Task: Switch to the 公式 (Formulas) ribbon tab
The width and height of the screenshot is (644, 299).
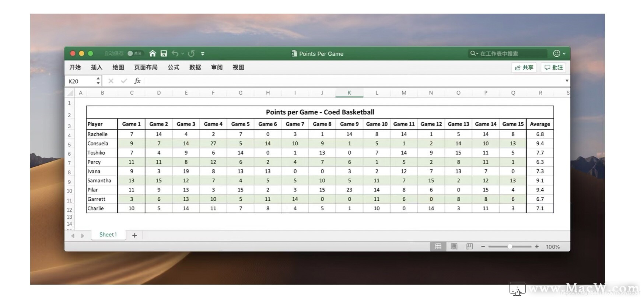Action: (x=173, y=67)
